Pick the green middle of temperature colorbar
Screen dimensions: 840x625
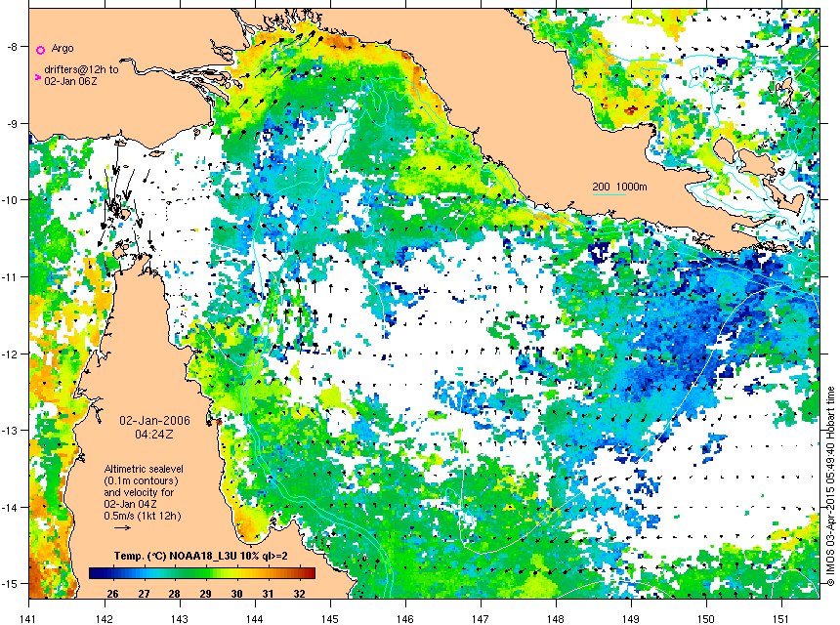click(202, 573)
